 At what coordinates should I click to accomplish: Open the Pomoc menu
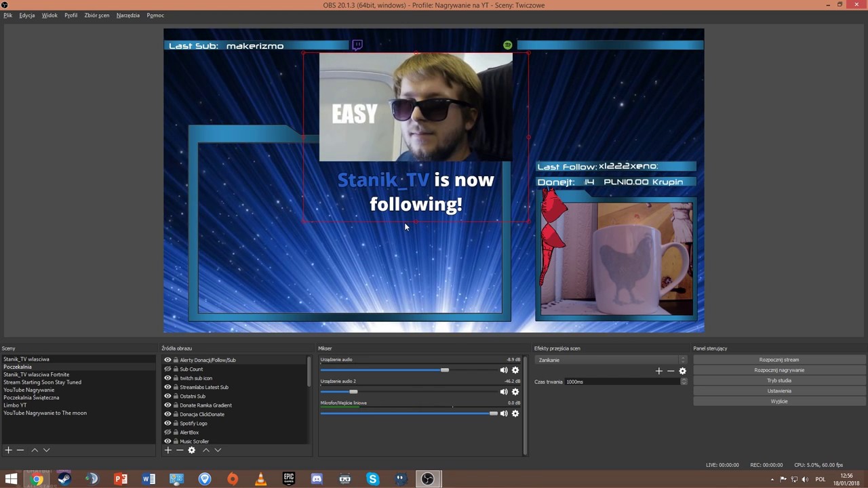(155, 15)
